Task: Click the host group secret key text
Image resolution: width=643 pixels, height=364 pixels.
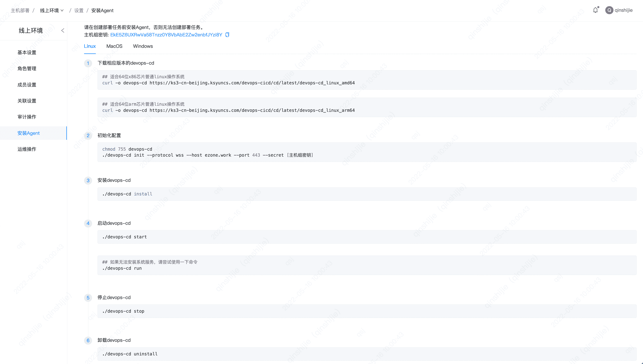Action: [x=166, y=35]
